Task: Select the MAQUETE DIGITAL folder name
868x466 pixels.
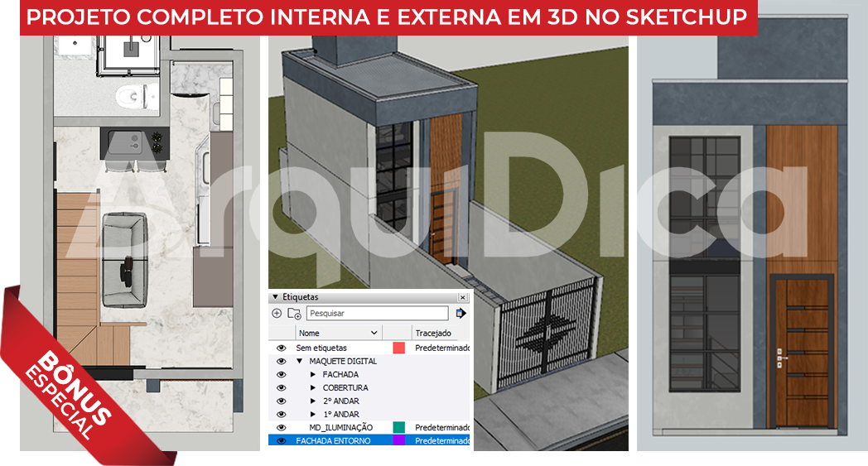Action: pos(343,362)
